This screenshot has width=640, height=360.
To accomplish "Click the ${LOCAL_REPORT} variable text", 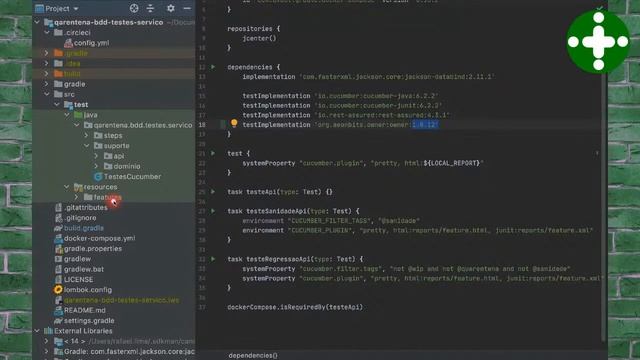I will point(451,163).
